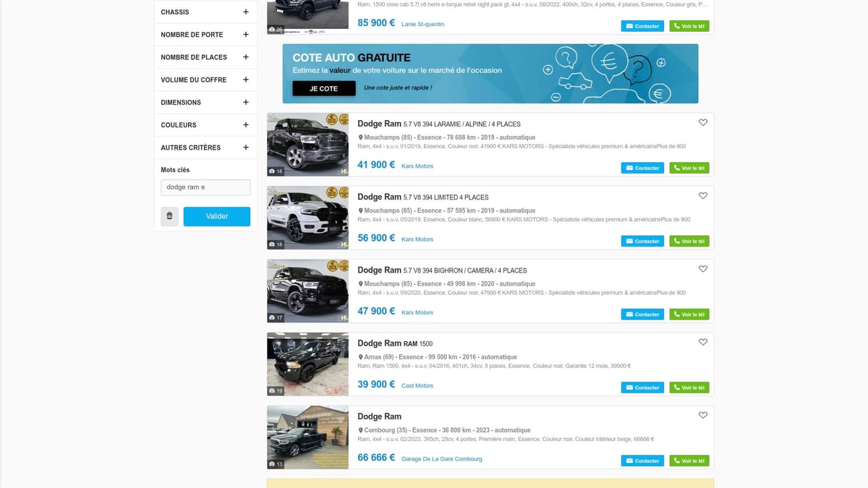Viewport: 868px width, 488px height.
Task: Expand the COULEURS filter section
Action: point(205,124)
